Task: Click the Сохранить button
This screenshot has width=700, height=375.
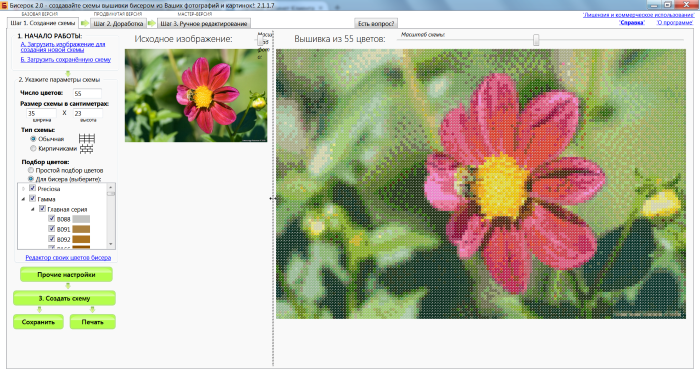Action: 38,322
